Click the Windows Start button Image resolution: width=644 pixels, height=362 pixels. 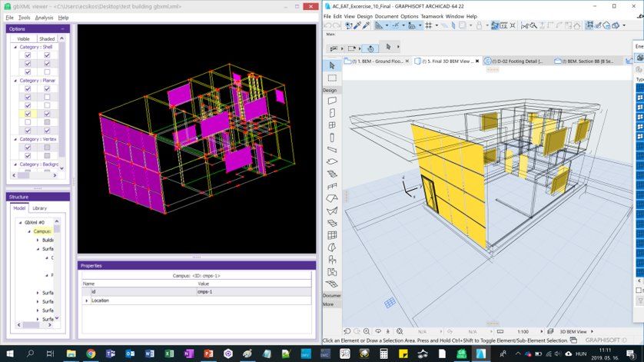pyautogui.click(x=10, y=354)
